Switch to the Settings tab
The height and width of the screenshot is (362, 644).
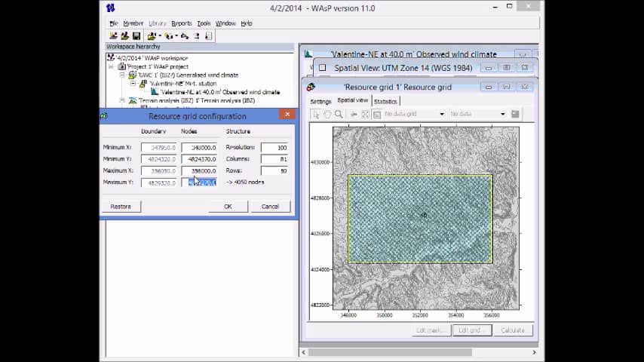click(320, 101)
